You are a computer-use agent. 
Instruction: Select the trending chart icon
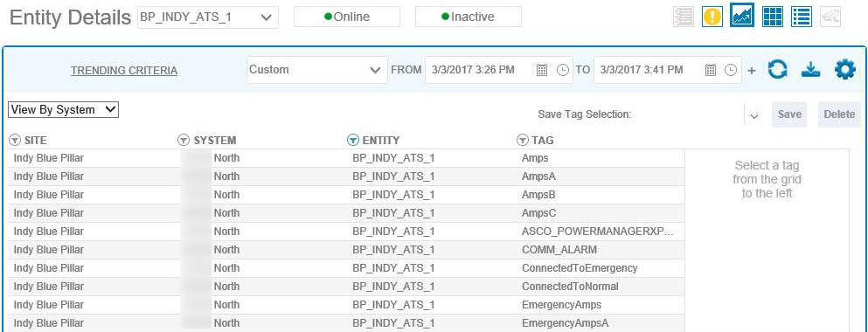pyautogui.click(x=742, y=16)
